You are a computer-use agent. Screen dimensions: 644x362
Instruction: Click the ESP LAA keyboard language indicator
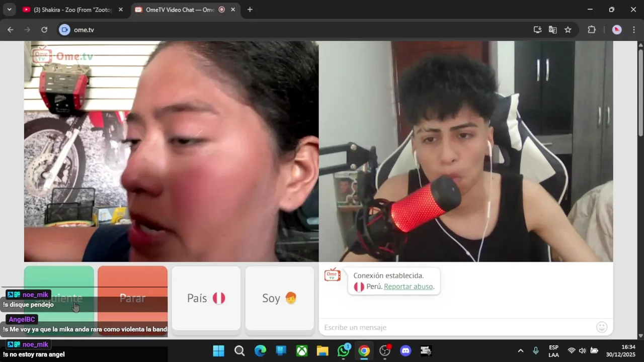(553, 351)
